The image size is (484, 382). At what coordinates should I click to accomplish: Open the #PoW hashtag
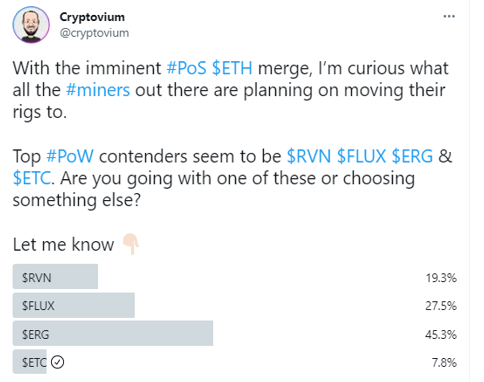click(x=70, y=156)
